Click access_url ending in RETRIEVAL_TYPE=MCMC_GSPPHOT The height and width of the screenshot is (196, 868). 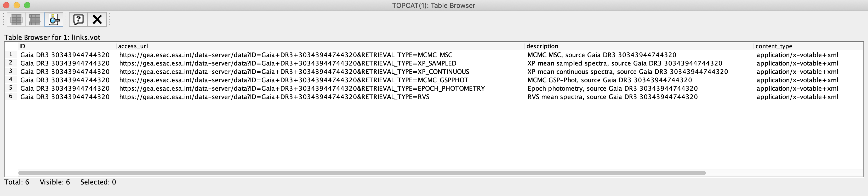(294, 80)
